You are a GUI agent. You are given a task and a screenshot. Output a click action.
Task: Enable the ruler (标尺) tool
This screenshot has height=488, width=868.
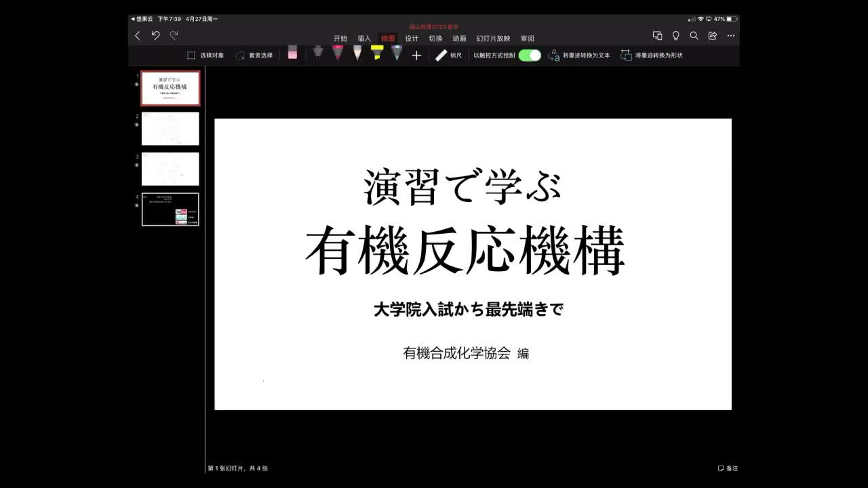tap(448, 55)
